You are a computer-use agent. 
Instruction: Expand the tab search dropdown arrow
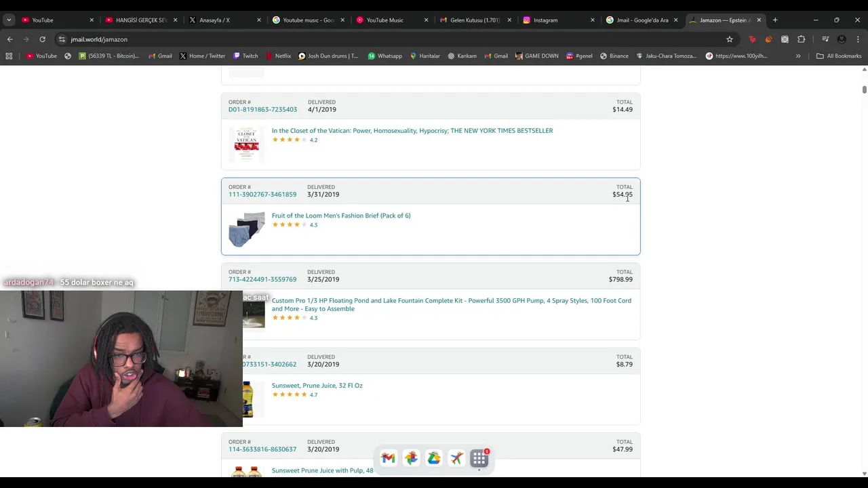(x=9, y=20)
